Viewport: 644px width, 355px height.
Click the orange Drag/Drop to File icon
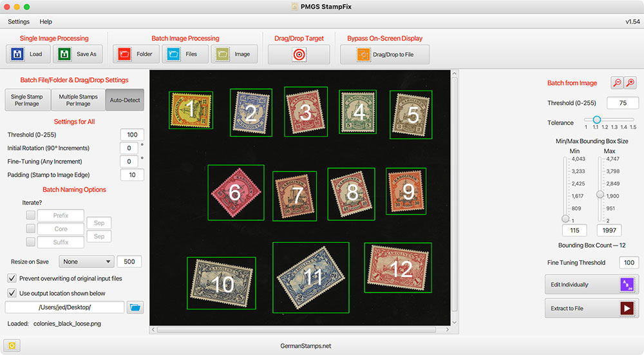pyautogui.click(x=363, y=55)
